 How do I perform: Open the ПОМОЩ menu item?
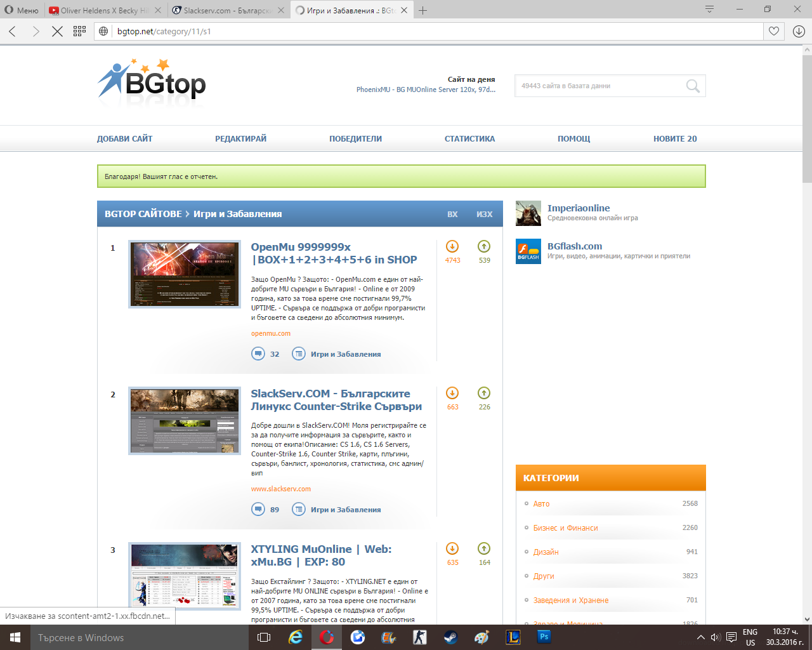tap(573, 138)
